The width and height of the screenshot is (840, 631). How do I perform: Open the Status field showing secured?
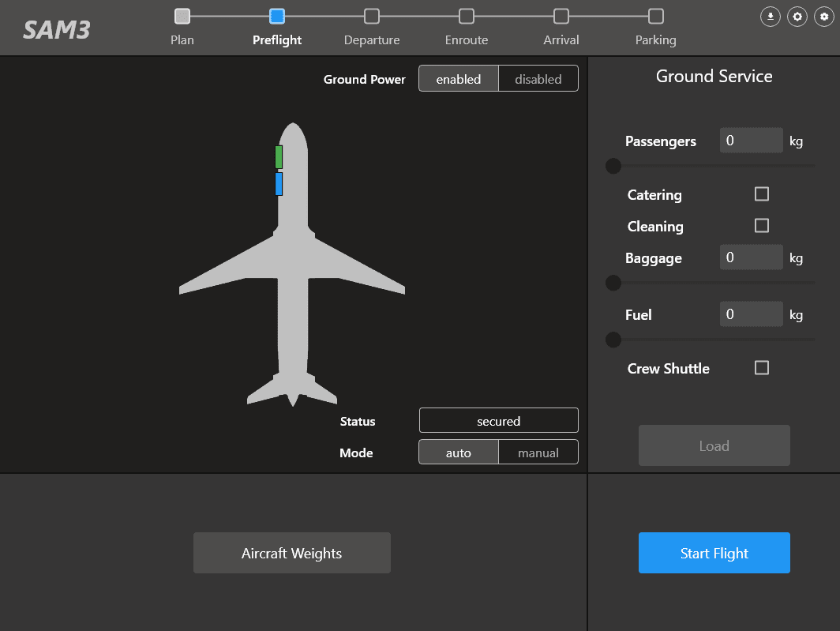point(498,419)
